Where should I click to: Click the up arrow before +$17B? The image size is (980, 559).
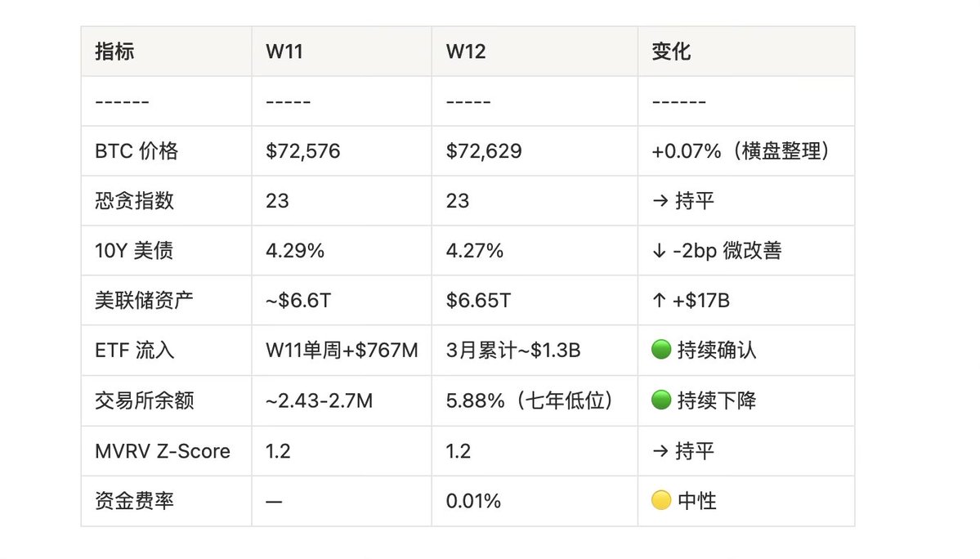659,301
